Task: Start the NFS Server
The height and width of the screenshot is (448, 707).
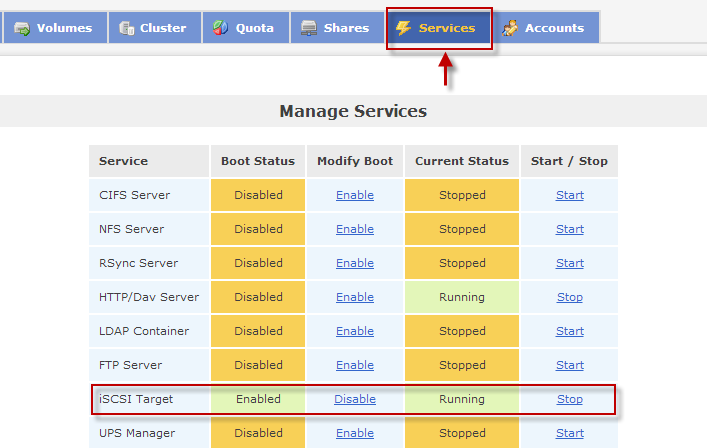Action: [x=569, y=229]
